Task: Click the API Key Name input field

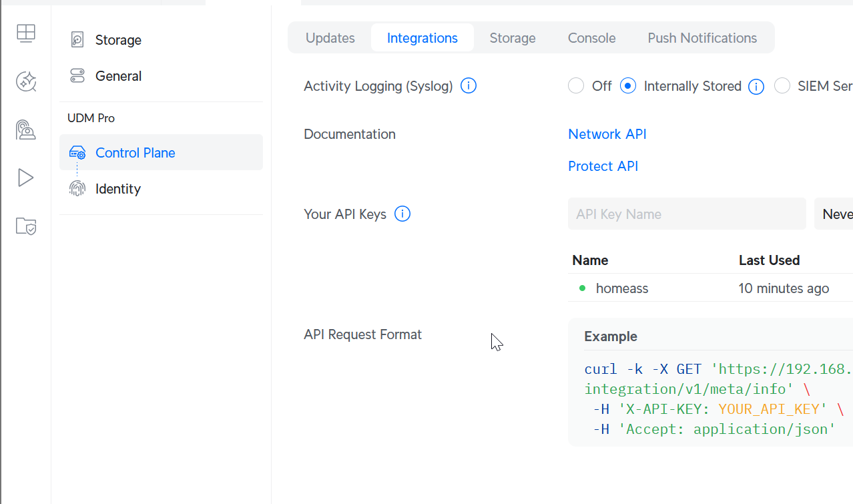Action: coord(687,214)
